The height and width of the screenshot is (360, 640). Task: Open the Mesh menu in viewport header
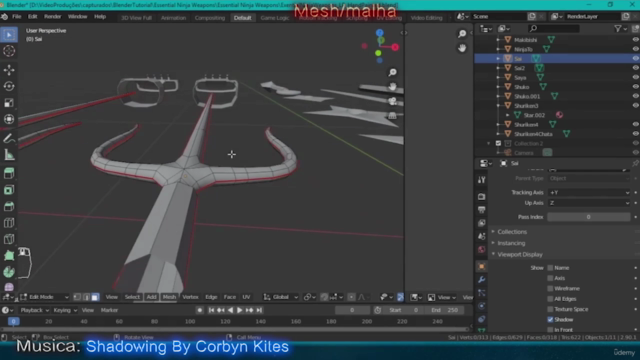(x=169, y=297)
